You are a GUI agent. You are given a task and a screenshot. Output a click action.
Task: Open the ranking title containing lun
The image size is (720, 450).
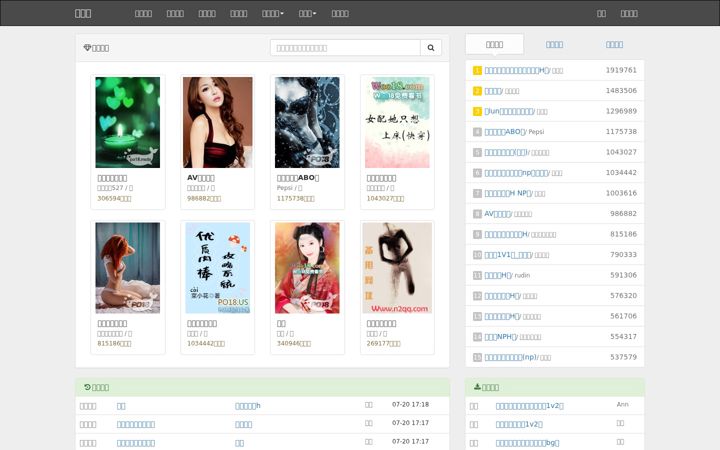tap(509, 111)
